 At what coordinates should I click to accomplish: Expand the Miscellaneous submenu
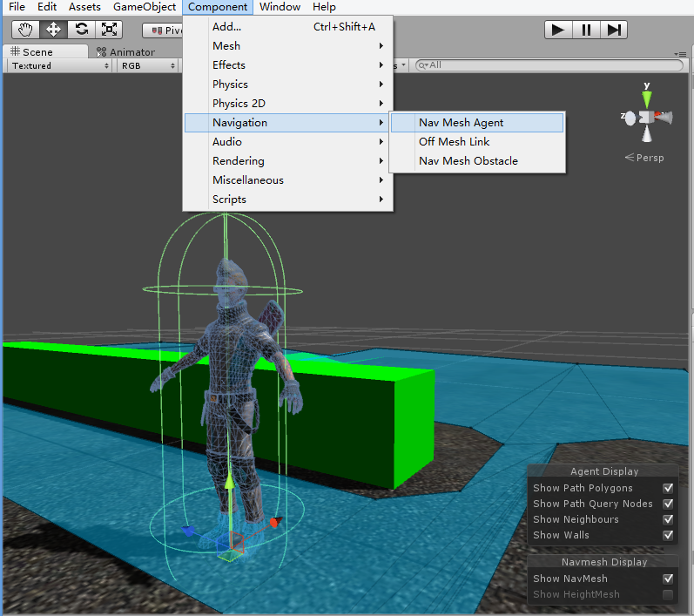(288, 180)
